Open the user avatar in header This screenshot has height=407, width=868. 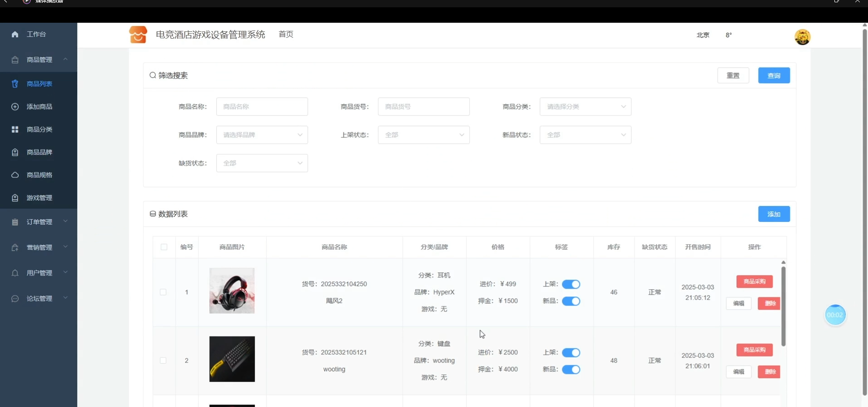click(x=802, y=37)
